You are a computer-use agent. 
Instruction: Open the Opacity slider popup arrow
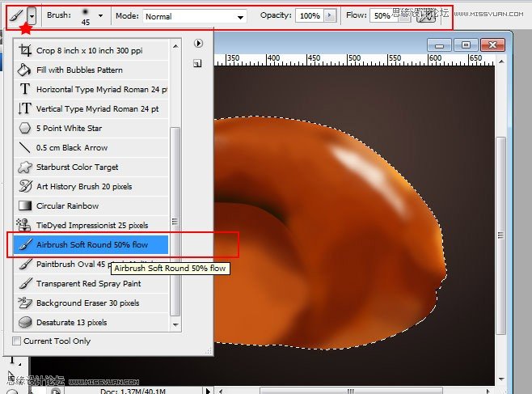tap(329, 15)
